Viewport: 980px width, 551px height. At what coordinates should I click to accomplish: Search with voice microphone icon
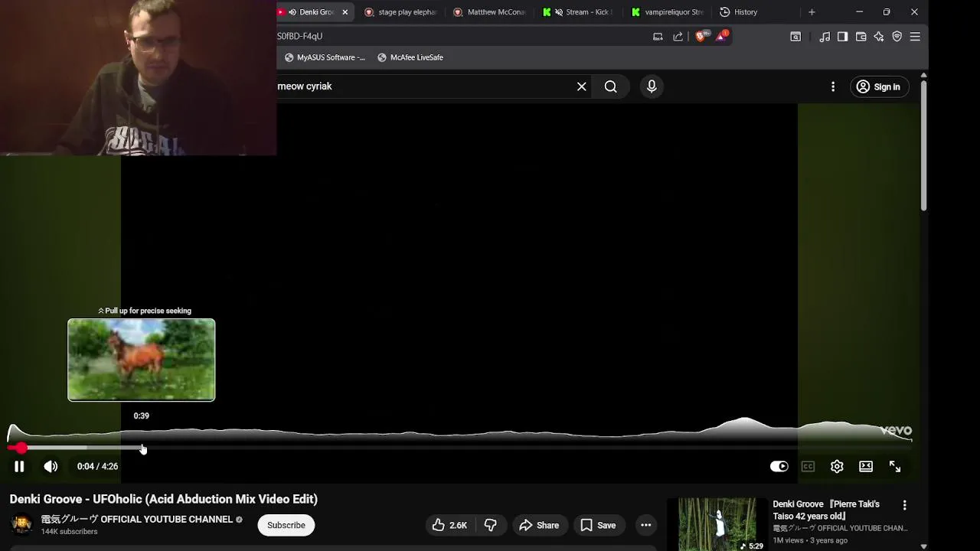pos(652,86)
